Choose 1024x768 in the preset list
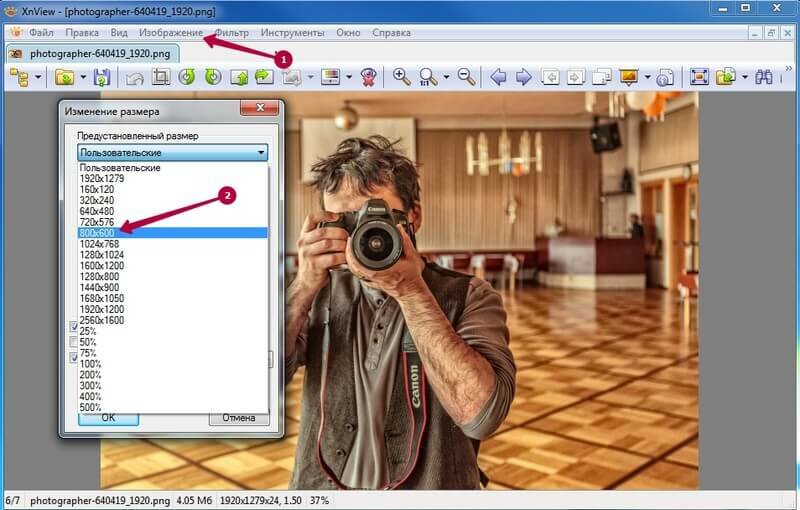This screenshot has width=800, height=510. [x=101, y=243]
